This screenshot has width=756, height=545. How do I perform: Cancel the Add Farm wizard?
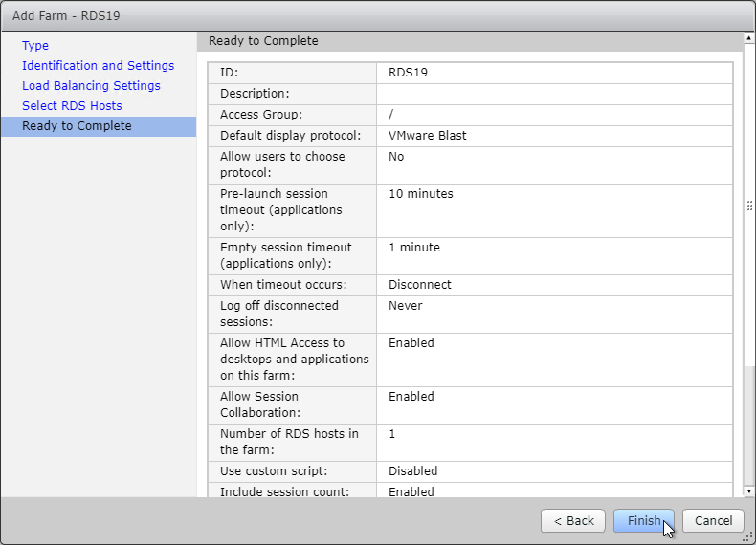pyautogui.click(x=713, y=520)
